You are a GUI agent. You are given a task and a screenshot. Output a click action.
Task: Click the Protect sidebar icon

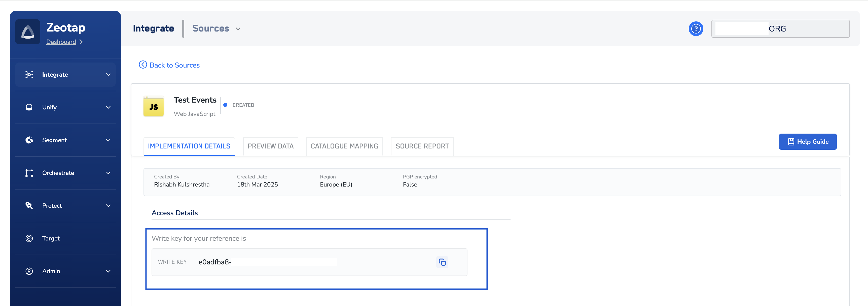point(29,205)
